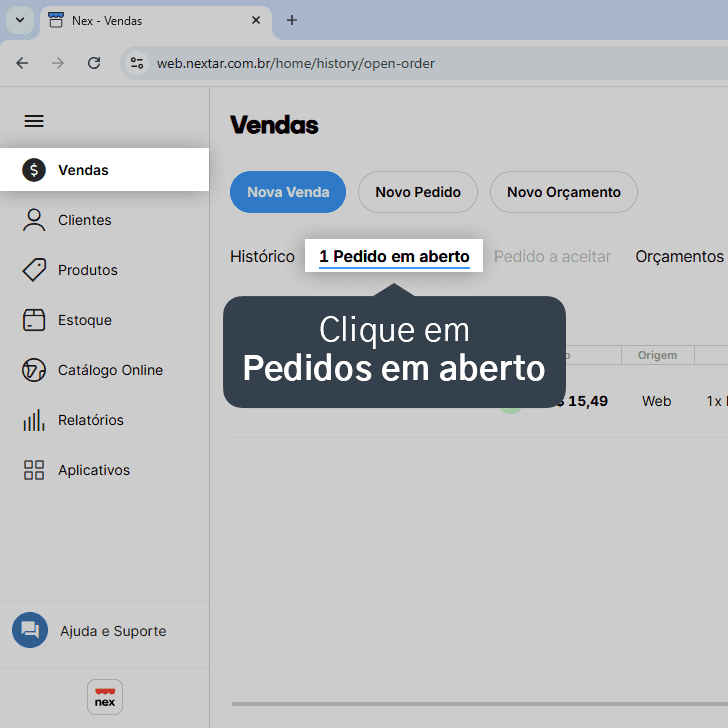The image size is (728, 728).
Task: Click the browser forward arrow
Action: (x=58, y=63)
